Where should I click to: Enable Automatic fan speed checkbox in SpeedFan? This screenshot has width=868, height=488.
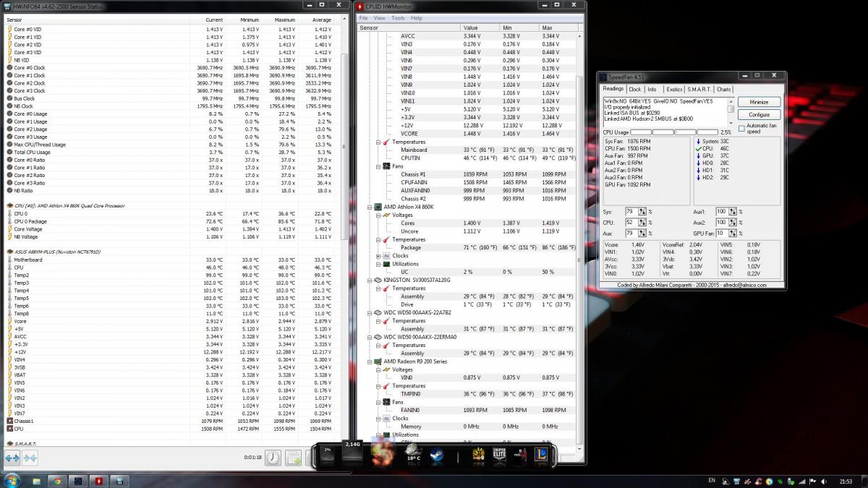[x=741, y=128]
